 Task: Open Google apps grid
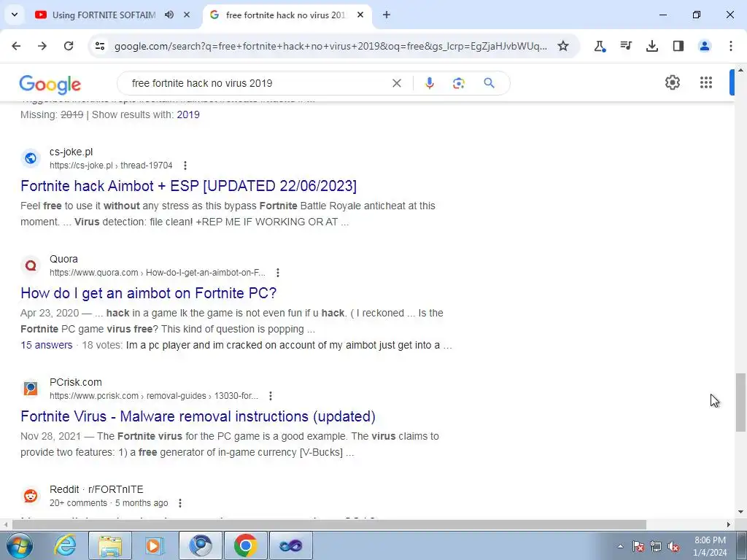point(706,82)
